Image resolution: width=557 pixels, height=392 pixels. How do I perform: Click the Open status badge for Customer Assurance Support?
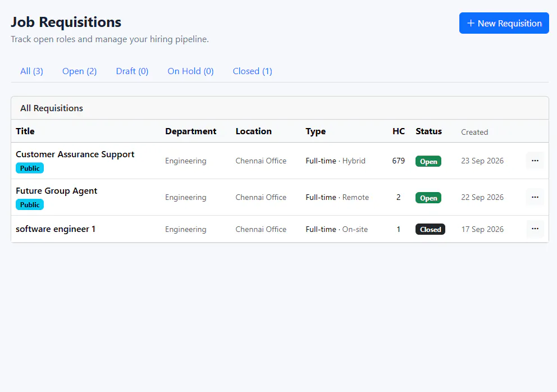click(428, 161)
